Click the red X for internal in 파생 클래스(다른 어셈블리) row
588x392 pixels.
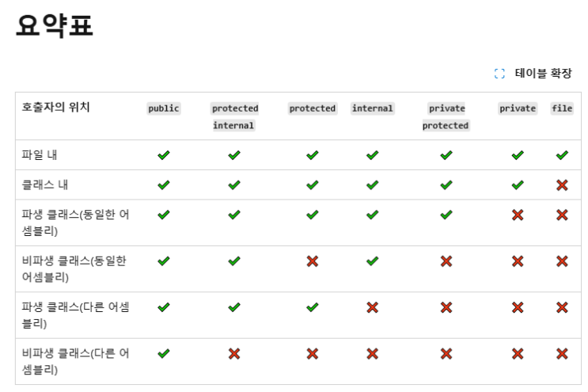coord(373,307)
